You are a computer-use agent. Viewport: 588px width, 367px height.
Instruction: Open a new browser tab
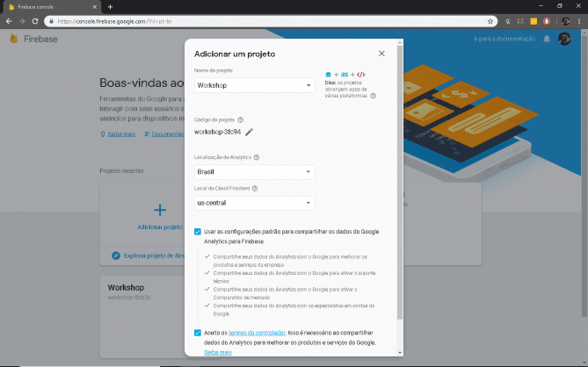click(110, 7)
